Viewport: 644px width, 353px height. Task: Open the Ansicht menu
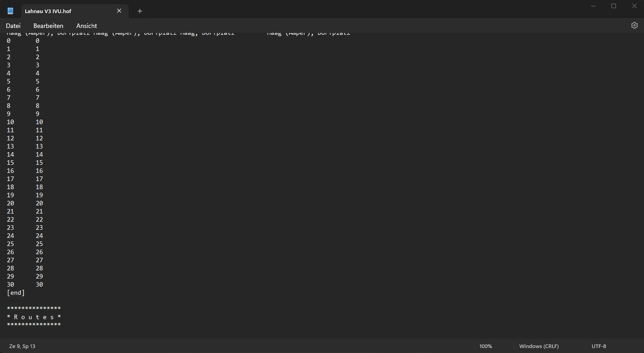click(86, 26)
